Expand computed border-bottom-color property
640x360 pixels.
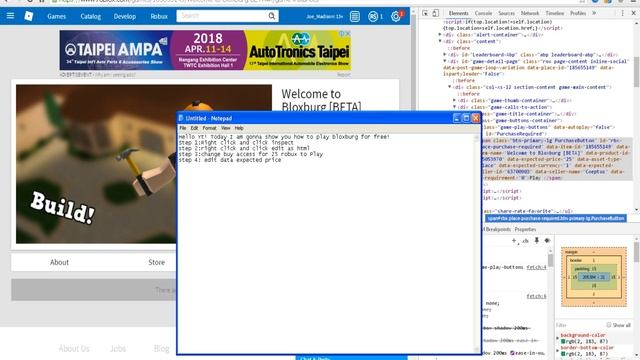click(x=558, y=351)
